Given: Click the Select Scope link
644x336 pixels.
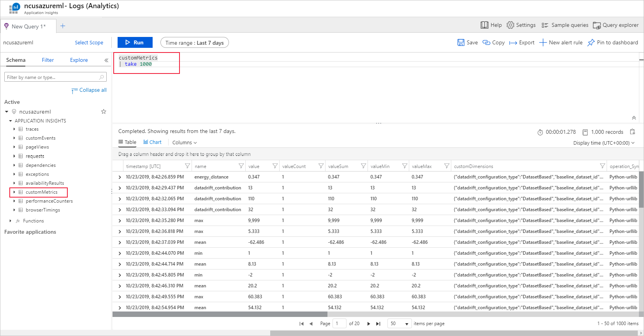Looking at the screenshot, I should [89, 42].
